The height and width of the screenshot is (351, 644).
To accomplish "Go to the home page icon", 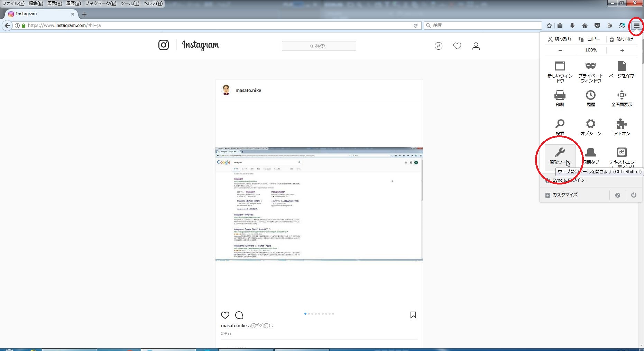I will point(585,26).
